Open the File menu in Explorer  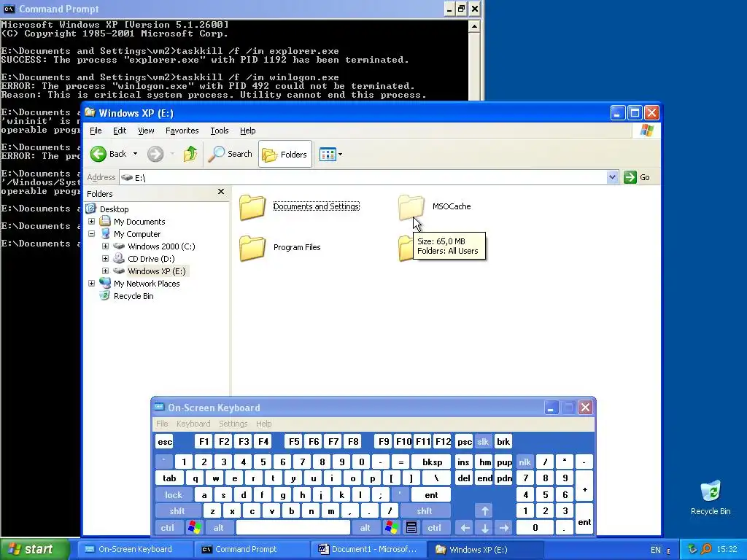click(x=96, y=131)
